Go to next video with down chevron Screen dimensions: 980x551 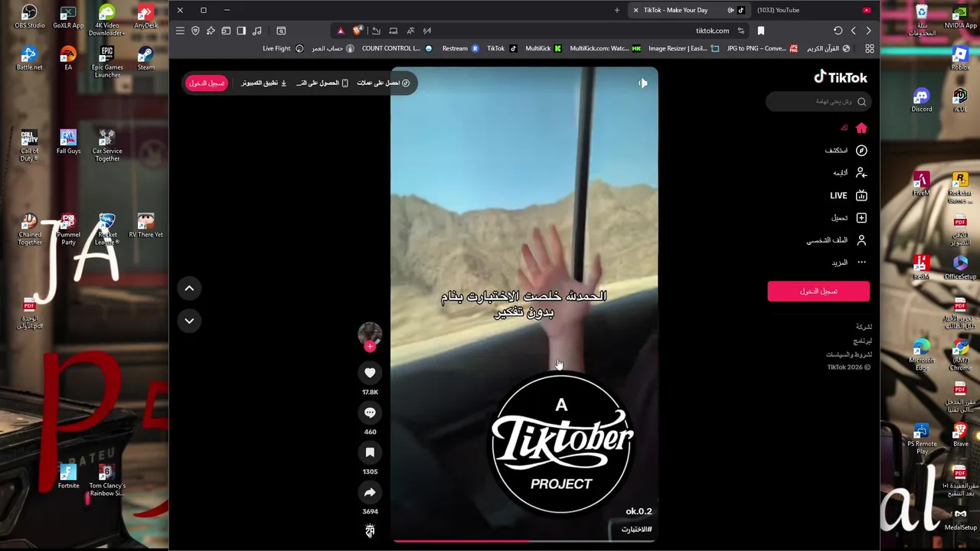[189, 321]
